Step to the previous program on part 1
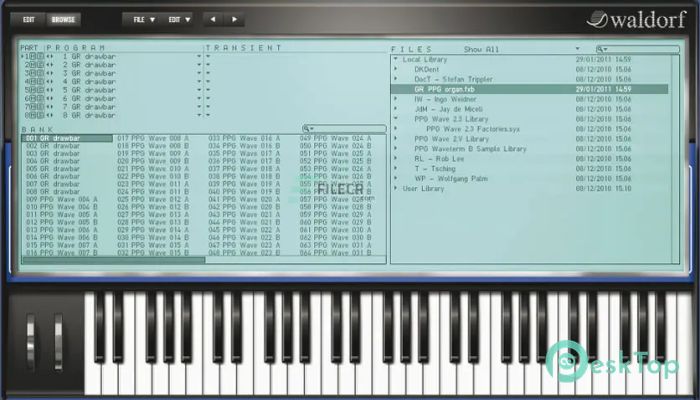 coord(47,57)
